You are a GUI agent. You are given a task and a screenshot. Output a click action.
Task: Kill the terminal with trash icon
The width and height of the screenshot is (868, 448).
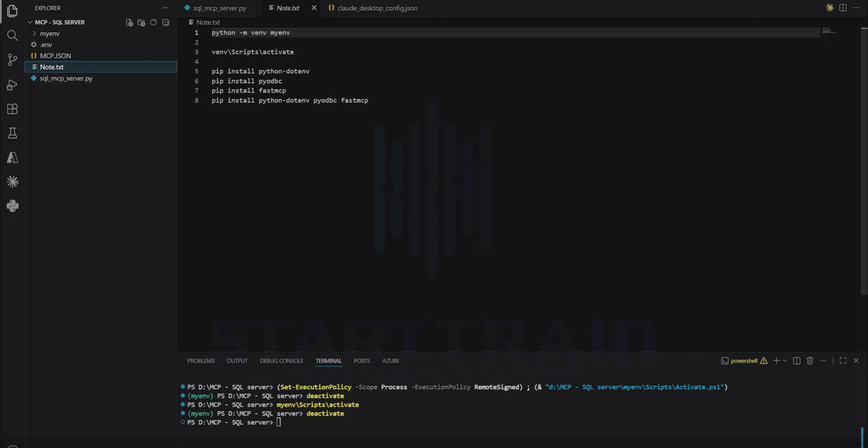tap(810, 361)
